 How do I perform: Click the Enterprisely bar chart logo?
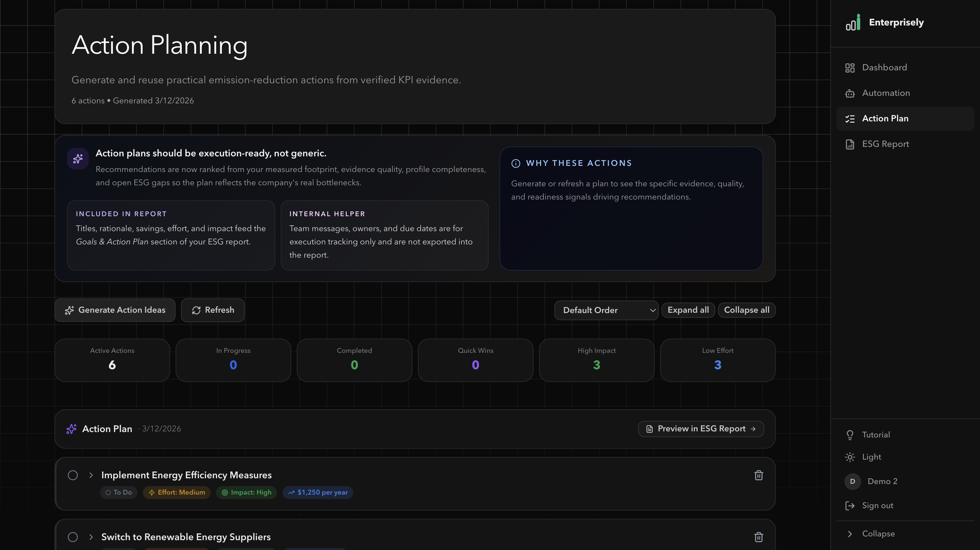pyautogui.click(x=852, y=23)
